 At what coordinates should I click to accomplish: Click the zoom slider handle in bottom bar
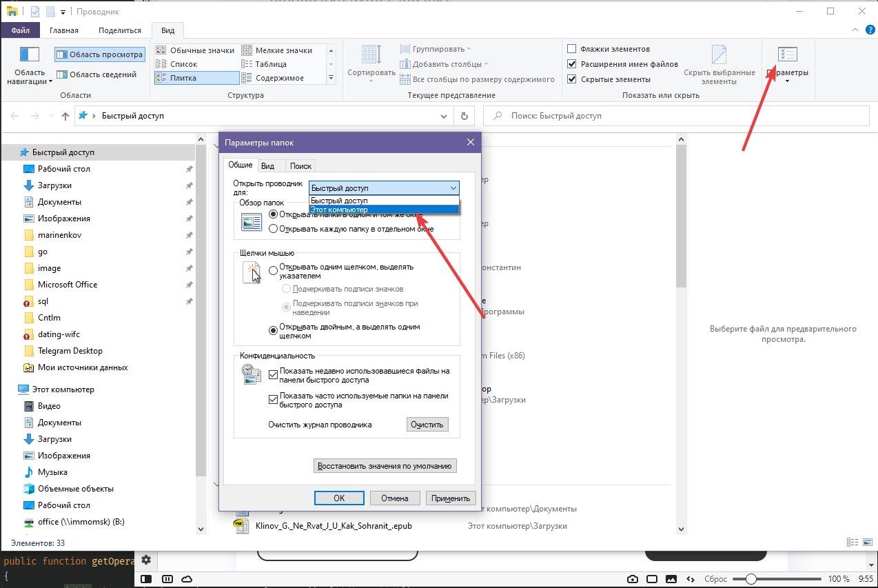751,579
